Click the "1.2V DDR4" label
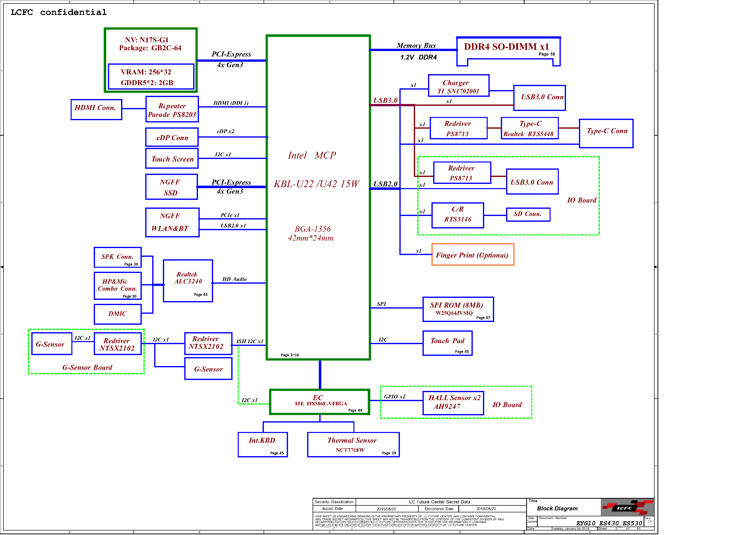 pos(419,57)
